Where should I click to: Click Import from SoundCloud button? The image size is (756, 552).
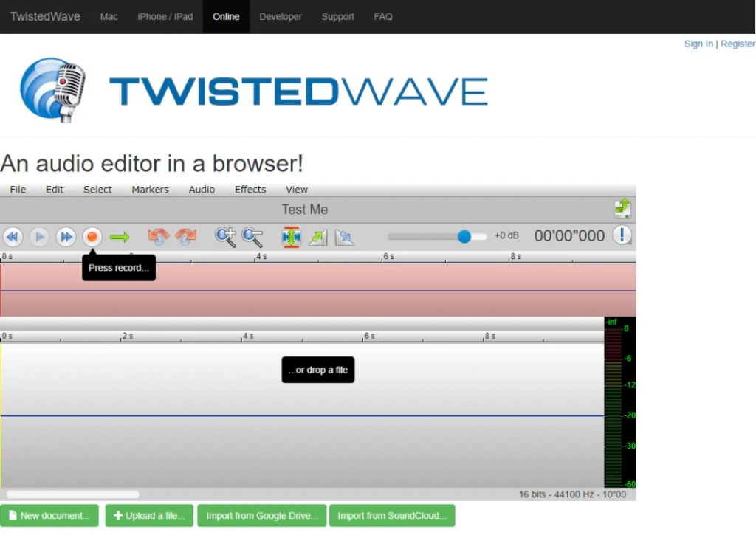pos(392,515)
